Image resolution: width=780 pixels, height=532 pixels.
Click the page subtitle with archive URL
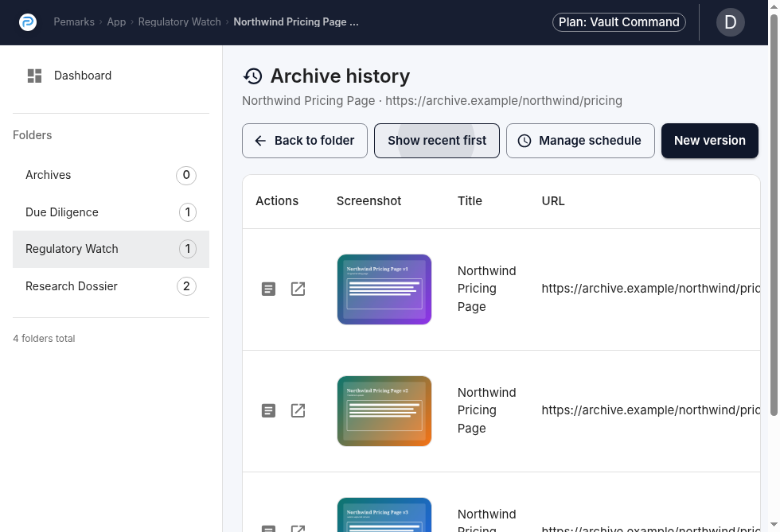pyautogui.click(x=431, y=101)
